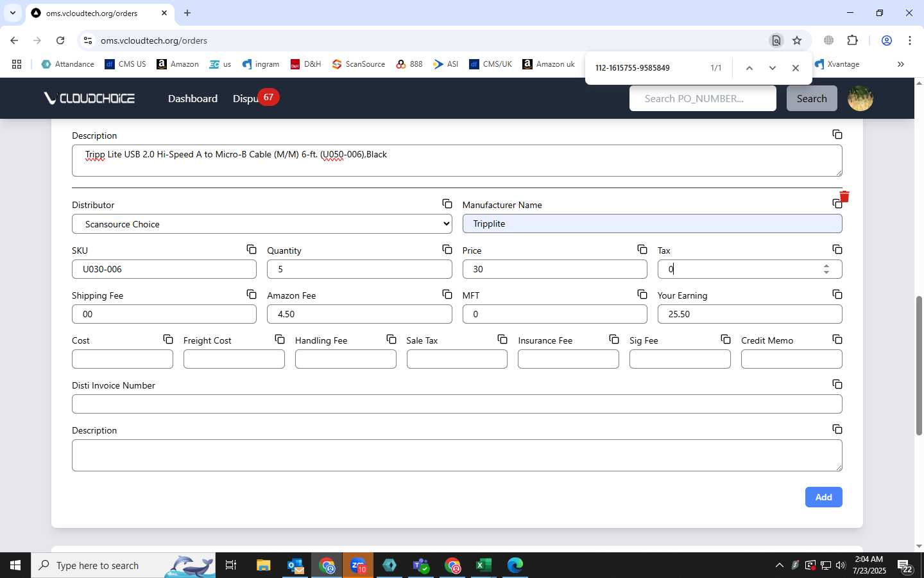
Task: Open Outlook from the taskbar
Action: pyautogui.click(x=295, y=565)
